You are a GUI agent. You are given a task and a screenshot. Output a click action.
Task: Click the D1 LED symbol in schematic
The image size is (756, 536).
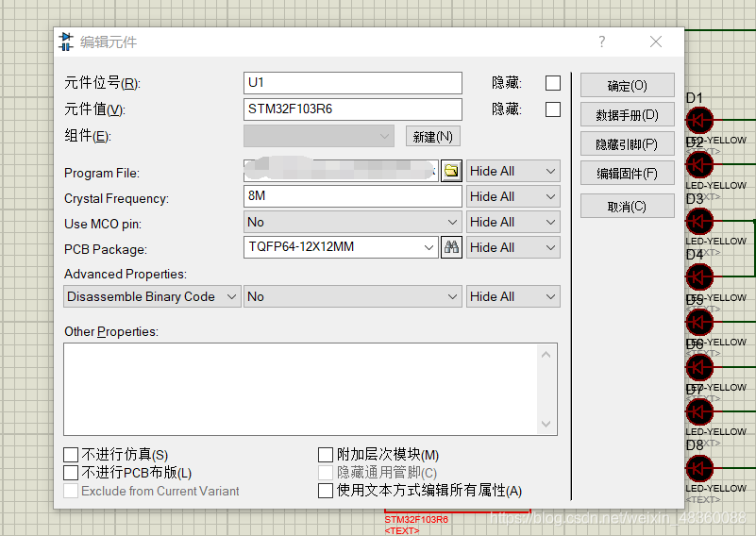[x=699, y=120]
